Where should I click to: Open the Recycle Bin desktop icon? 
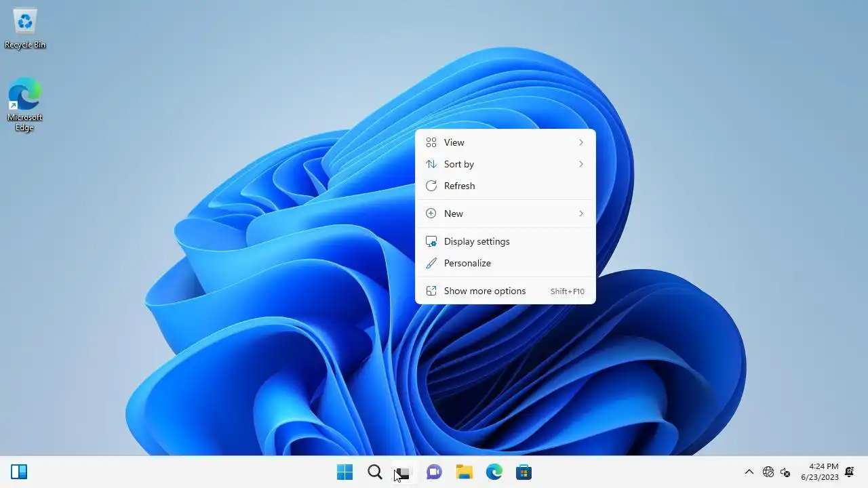(25, 28)
